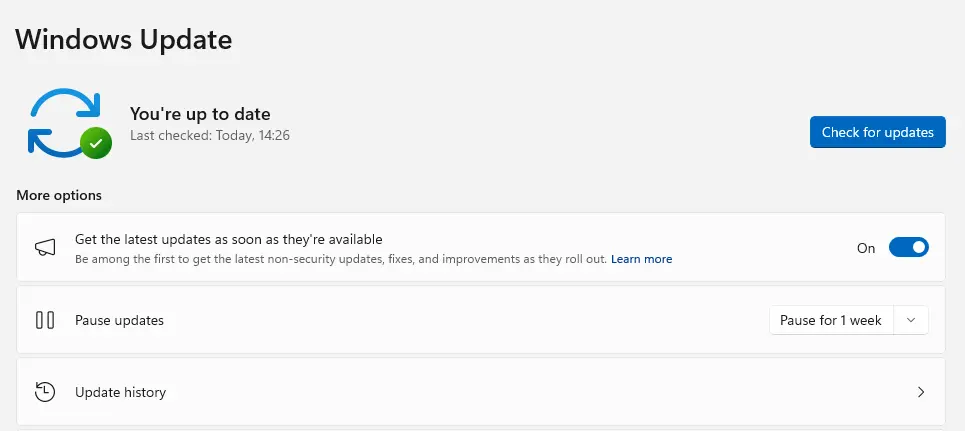965x431 pixels.
Task: Select the Update history row label
Action: pyautogui.click(x=121, y=392)
